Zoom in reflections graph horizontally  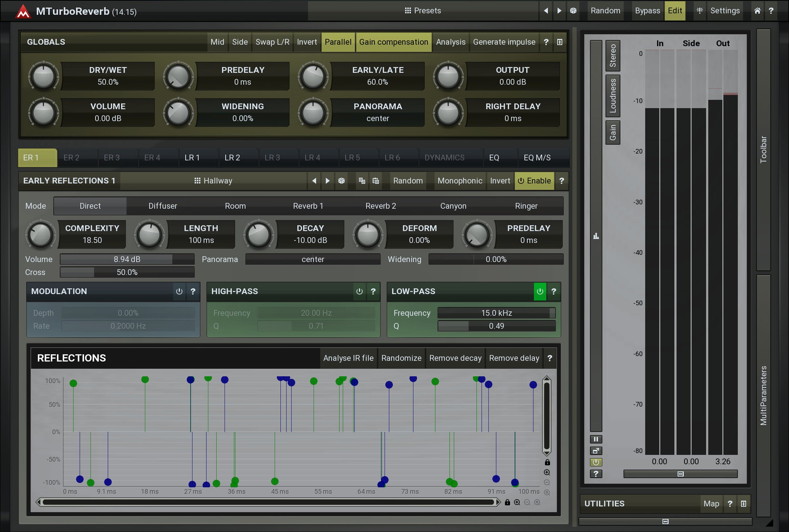[x=517, y=502]
